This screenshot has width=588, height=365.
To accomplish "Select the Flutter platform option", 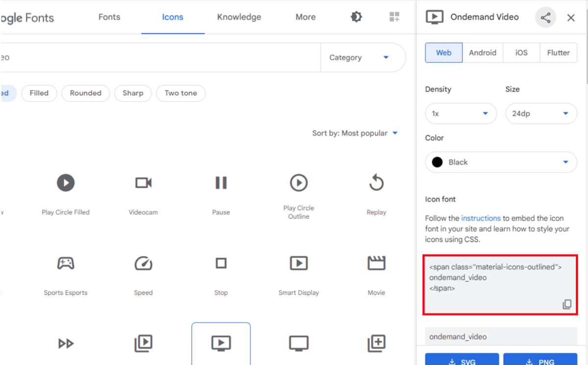I will pyautogui.click(x=559, y=52).
